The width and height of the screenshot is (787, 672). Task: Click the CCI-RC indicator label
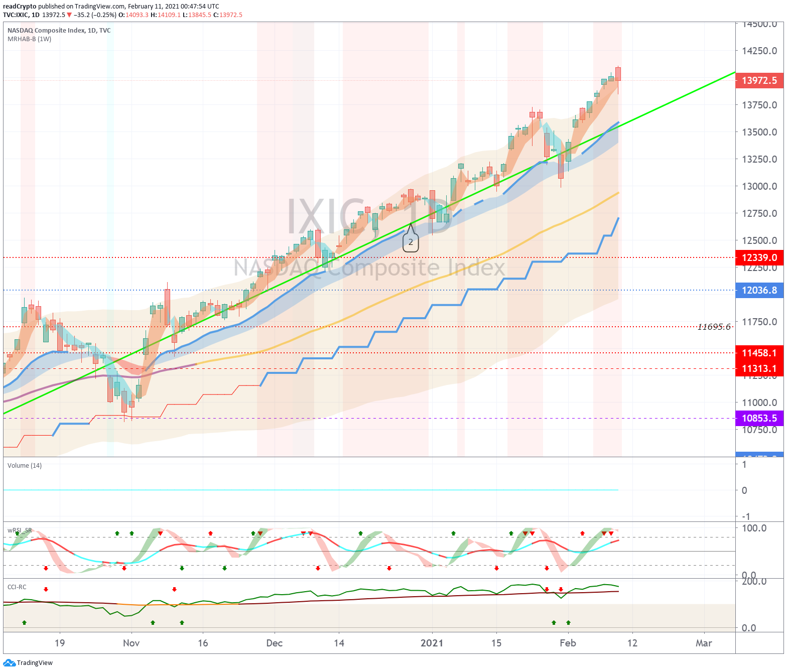tap(17, 587)
